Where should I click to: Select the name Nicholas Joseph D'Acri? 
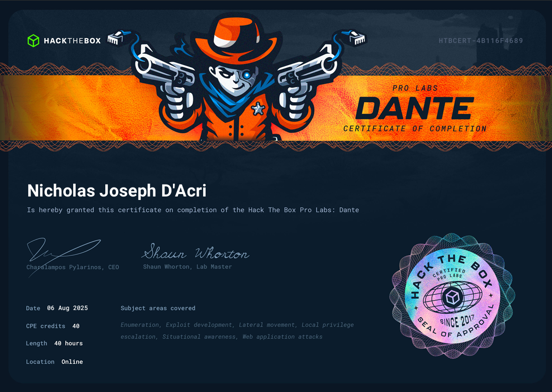(x=117, y=191)
